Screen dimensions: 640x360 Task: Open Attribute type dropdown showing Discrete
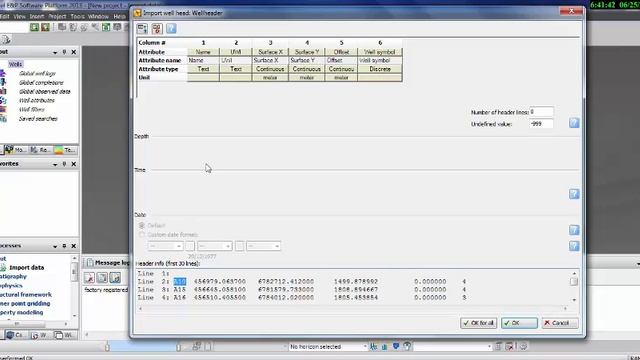380,69
